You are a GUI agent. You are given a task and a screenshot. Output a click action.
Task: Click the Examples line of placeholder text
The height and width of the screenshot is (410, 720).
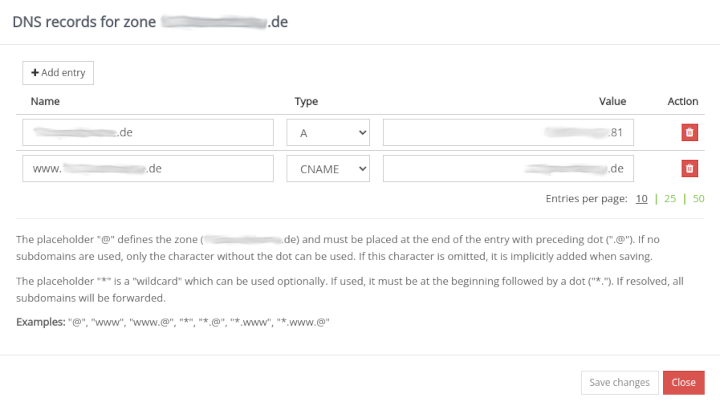pos(173,321)
